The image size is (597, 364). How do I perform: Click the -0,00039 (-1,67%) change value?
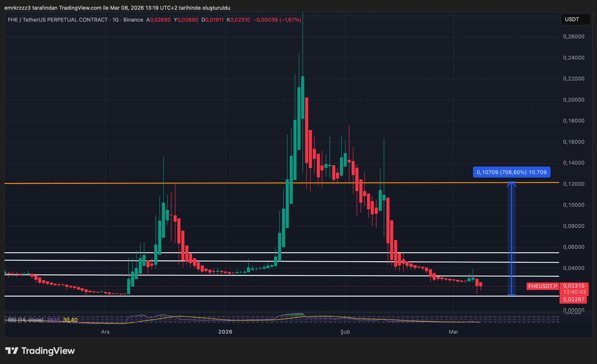pos(277,20)
